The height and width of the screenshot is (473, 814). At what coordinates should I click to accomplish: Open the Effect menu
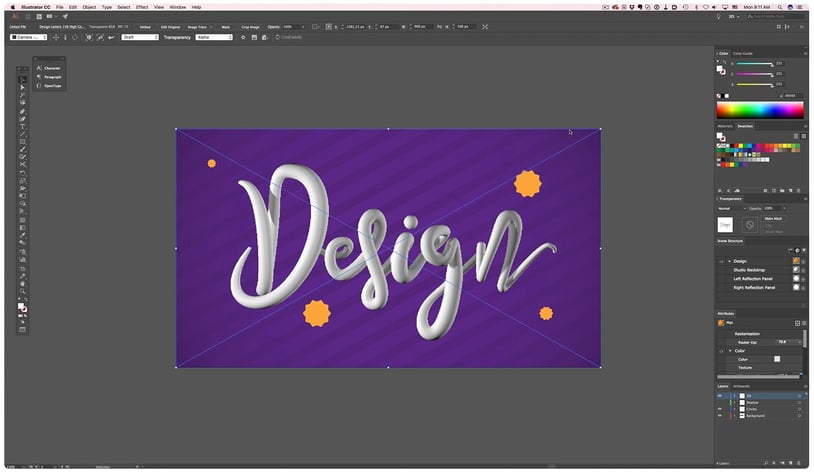tap(142, 7)
